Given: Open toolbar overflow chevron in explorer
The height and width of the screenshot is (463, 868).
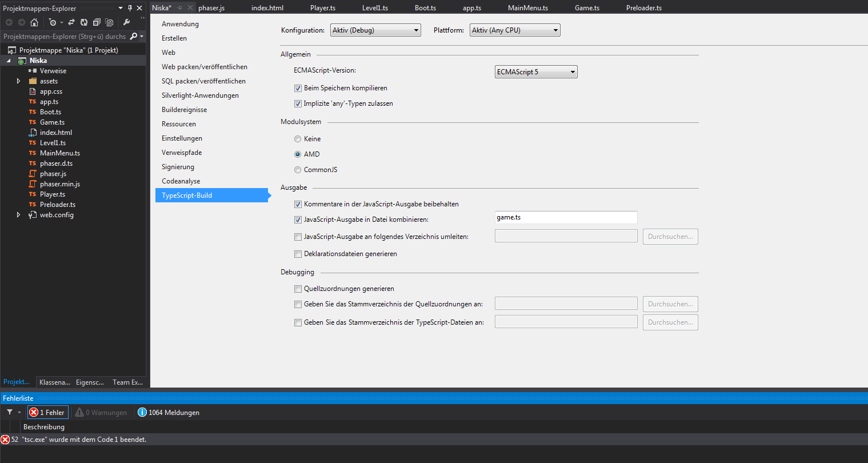Looking at the screenshot, I should (142, 19).
